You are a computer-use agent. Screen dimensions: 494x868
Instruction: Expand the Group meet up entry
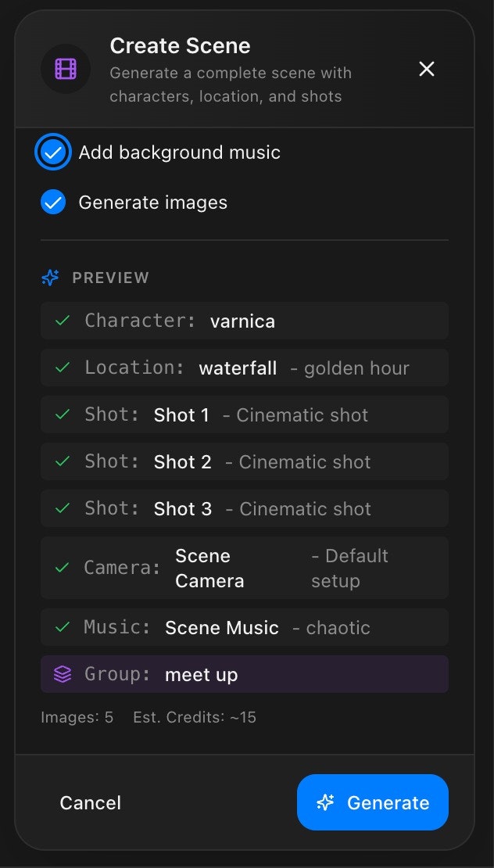point(244,674)
